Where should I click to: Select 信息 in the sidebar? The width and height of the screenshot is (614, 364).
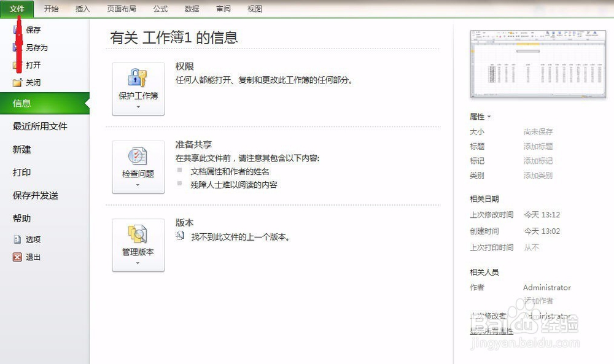21,103
